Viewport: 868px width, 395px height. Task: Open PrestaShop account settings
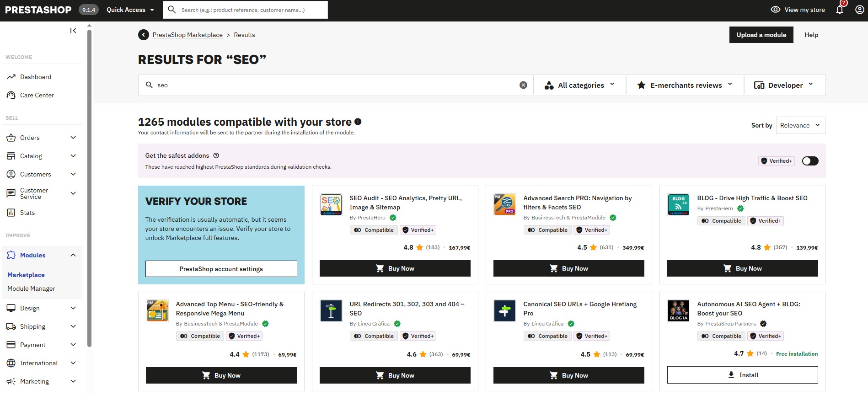pos(221,269)
